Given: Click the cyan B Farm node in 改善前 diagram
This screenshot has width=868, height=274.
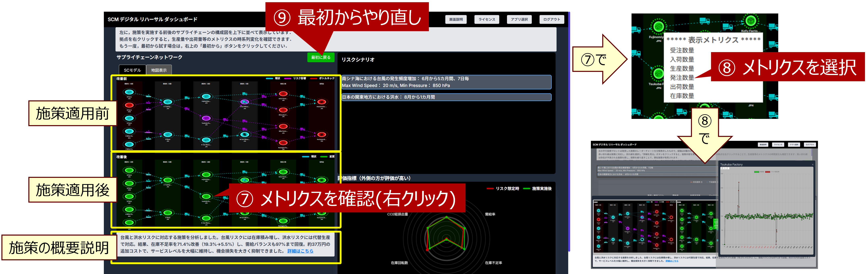Looking at the screenshot, I should (129, 92).
